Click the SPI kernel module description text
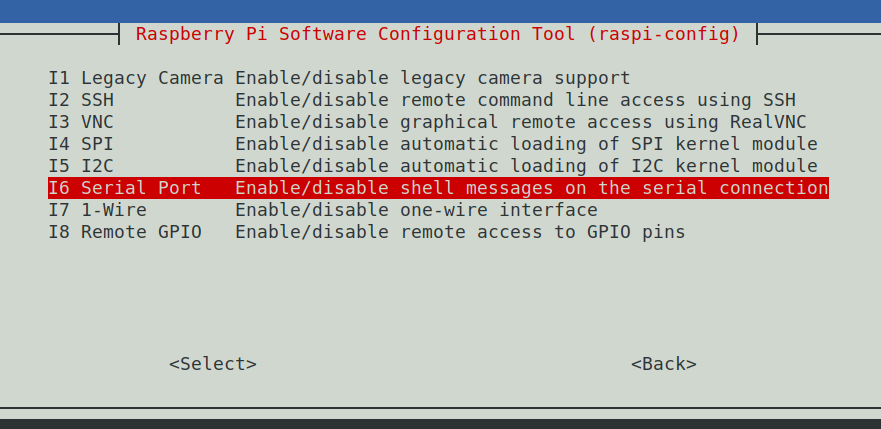Screen dimensions: 881x429 coord(526,144)
